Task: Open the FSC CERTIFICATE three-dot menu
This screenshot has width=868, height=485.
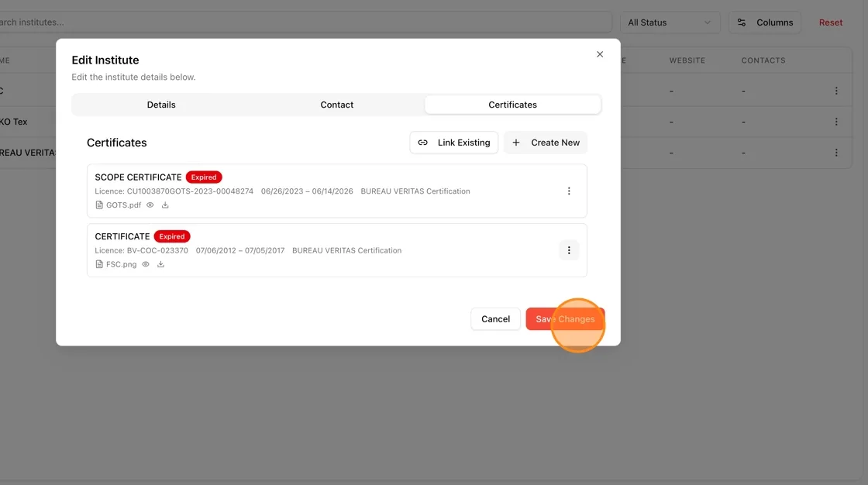Action: 569,250
